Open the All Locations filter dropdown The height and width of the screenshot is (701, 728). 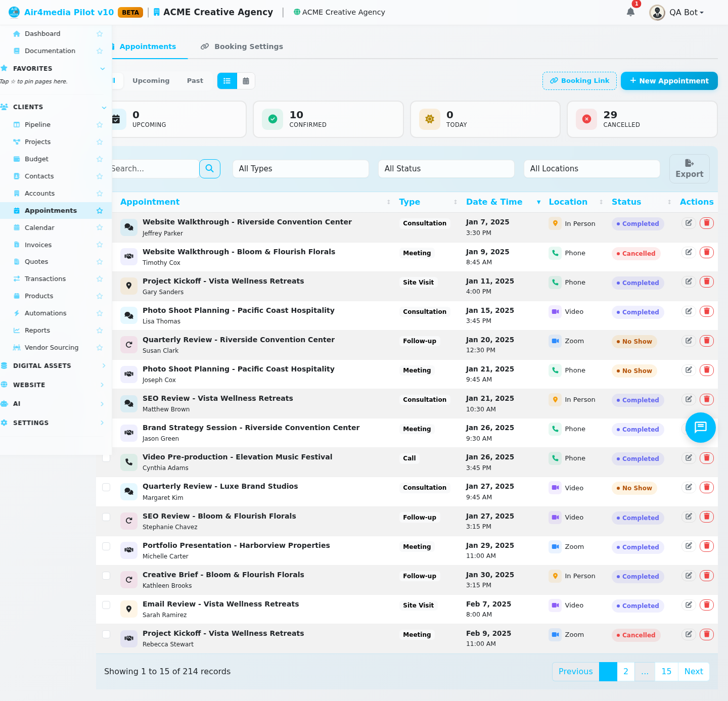pos(591,169)
